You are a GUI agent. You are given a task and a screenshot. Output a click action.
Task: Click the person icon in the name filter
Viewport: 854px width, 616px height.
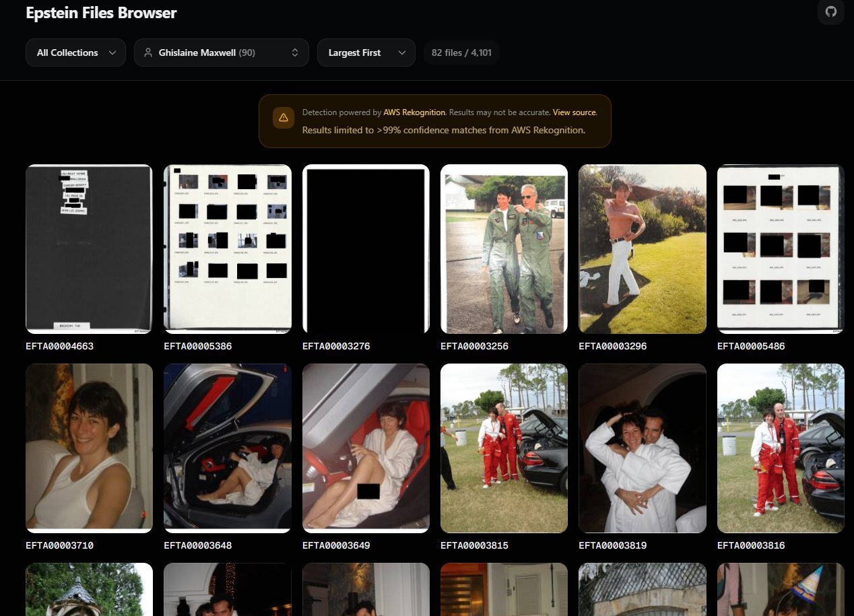148,53
